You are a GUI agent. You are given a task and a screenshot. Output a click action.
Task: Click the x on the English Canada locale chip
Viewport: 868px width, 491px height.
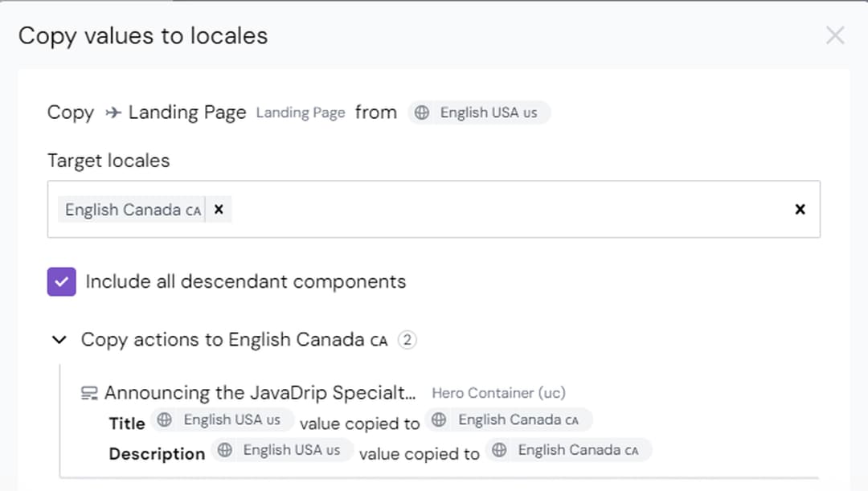click(218, 209)
